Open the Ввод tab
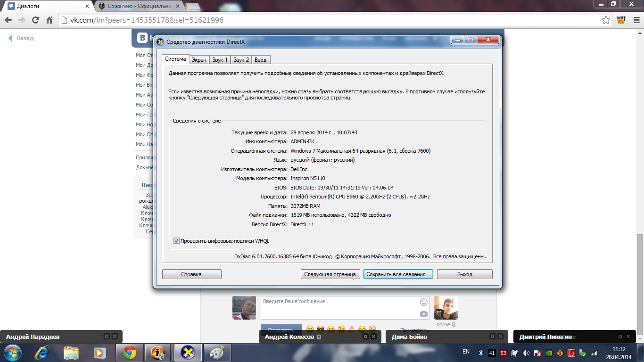Image resolution: width=644 pixels, height=362 pixels. pyautogui.click(x=260, y=60)
